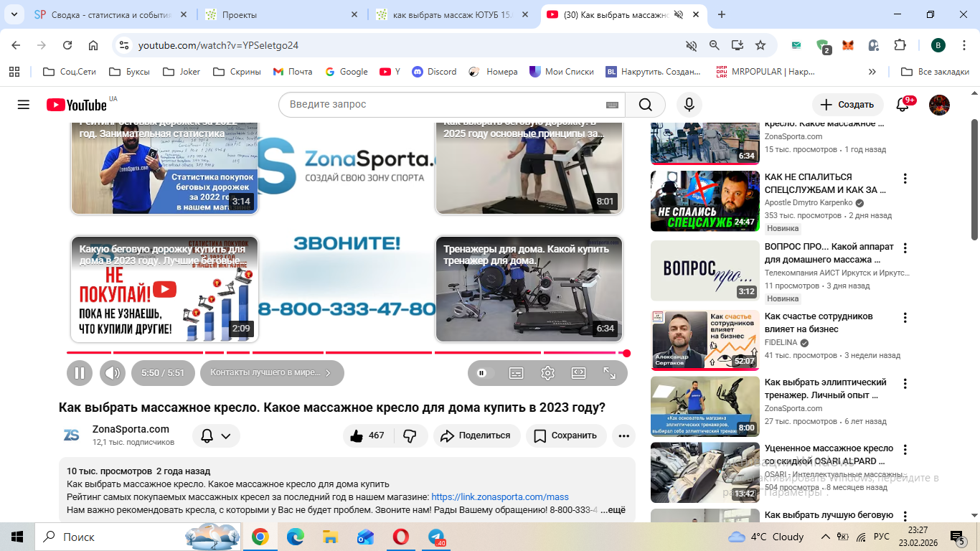The image size is (980, 551).
Task: Open the 'Как счастье сотрудников' video thumbnail
Action: click(x=705, y=340)
